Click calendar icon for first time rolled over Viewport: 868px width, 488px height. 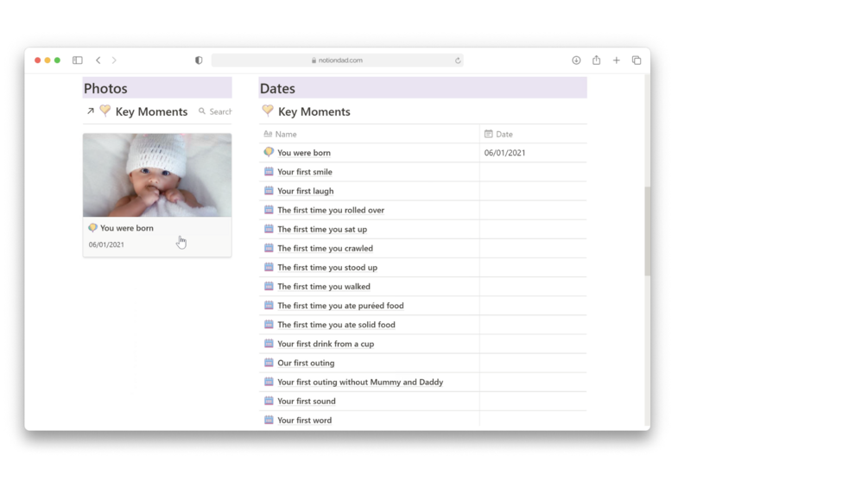click(x=269, y=210)
